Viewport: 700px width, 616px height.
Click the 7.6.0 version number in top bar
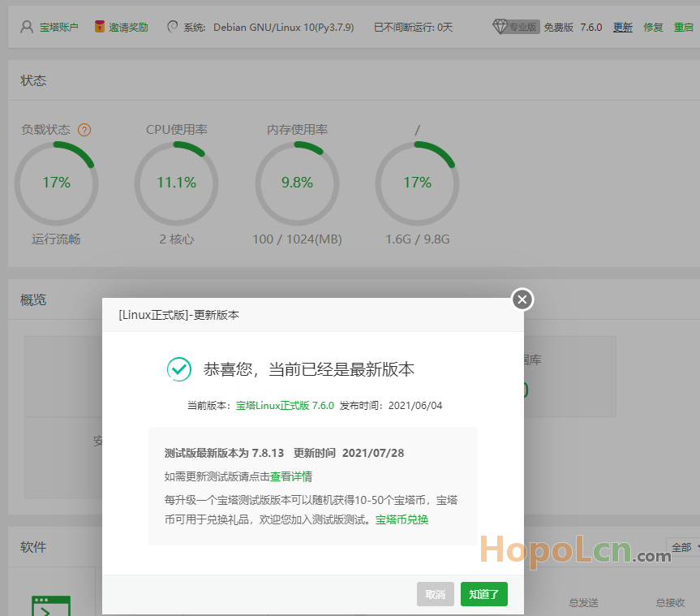591,28
